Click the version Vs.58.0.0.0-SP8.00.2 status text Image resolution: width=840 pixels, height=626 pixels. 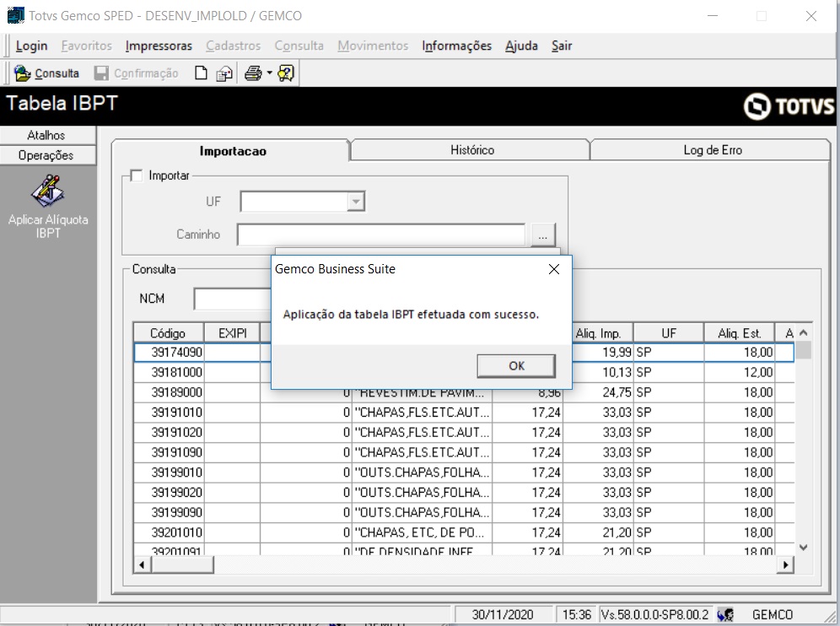click(654, 614)
